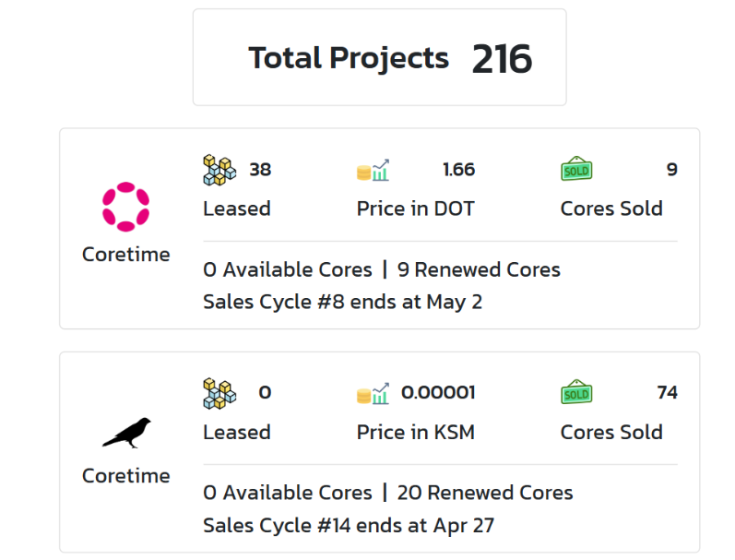Open the Total Projects 216 card
The height and width of the screenshot is (560, 735).
coord(380,57)
